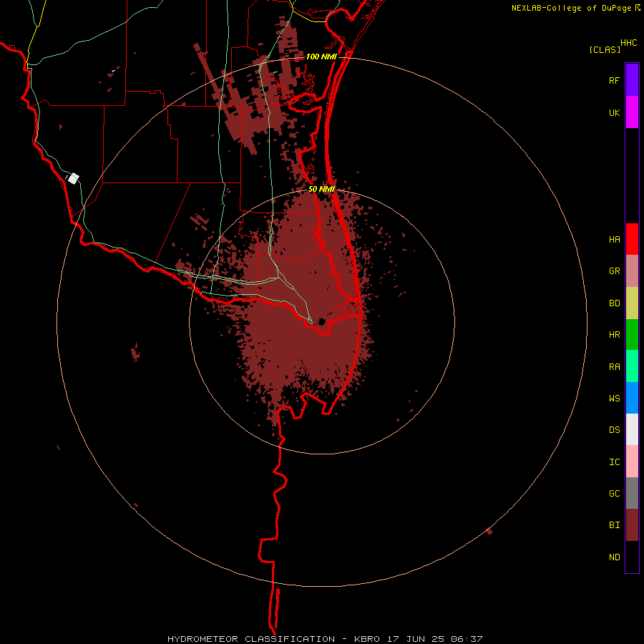Click the UK legend label
644x644 pixels.
pos(614,113)
